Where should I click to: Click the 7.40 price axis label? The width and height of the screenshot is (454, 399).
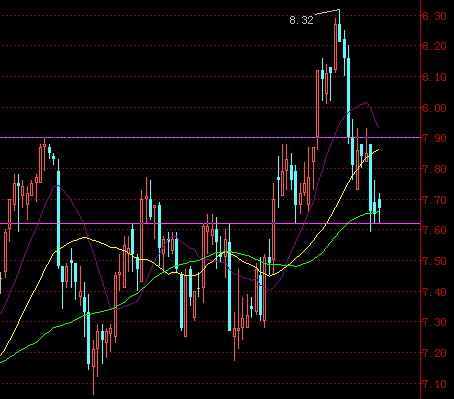(x=435, y=292)
